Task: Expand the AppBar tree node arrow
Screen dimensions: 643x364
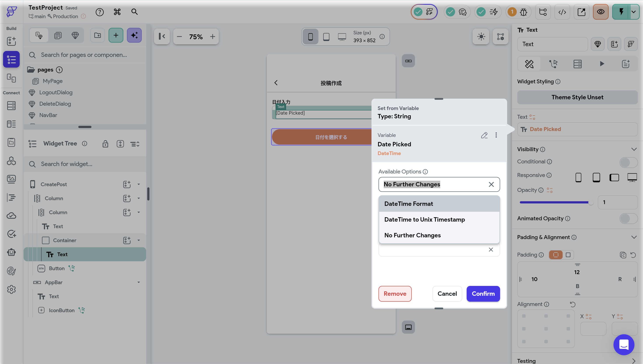Action: pyautogui.click(x=138, y=282)
